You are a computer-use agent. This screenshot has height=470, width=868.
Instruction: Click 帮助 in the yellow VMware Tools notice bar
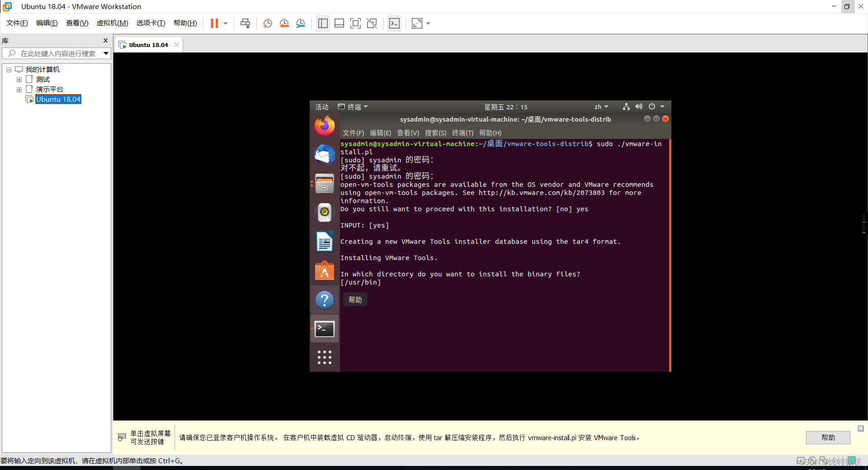point(827,437)
